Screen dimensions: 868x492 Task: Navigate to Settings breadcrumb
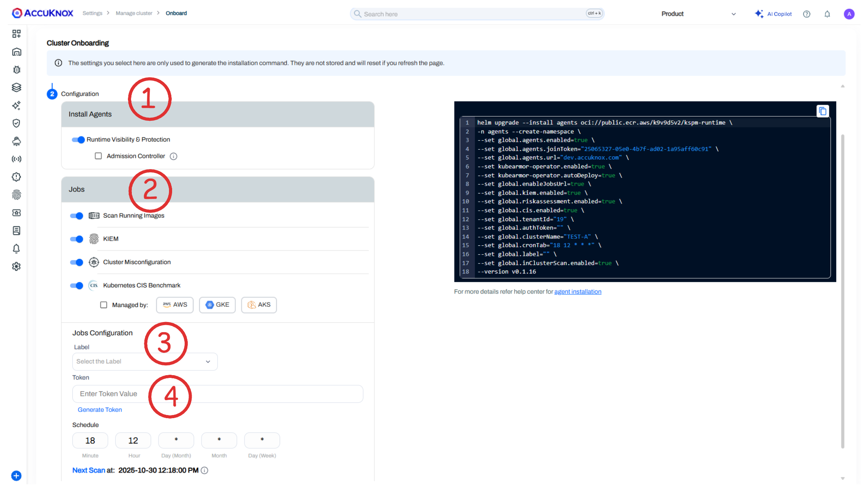(92, 13)
